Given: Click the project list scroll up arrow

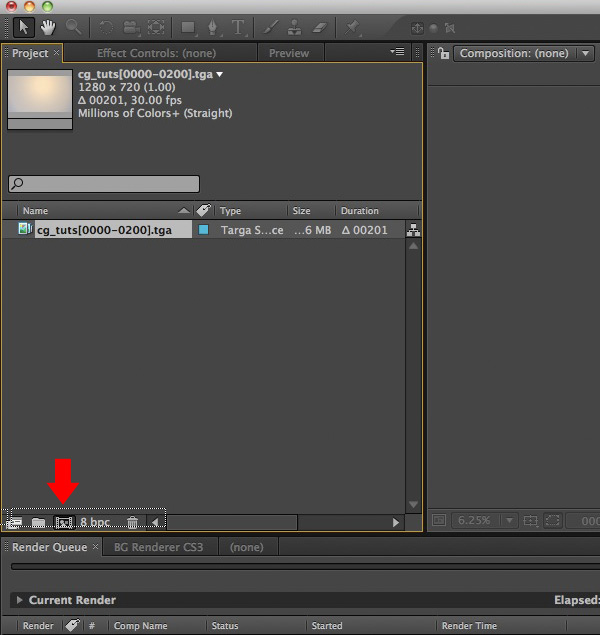Looking at the screenshot, I should coord(413,245).
